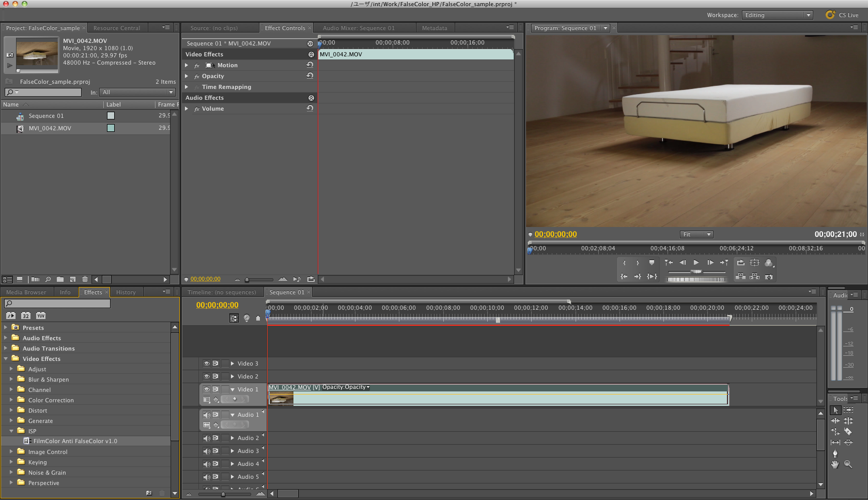Image resolution: width=868 pixels, height=500 pixels.
Task: Open the Metadata tab
Action: click(x=435, y=28)
